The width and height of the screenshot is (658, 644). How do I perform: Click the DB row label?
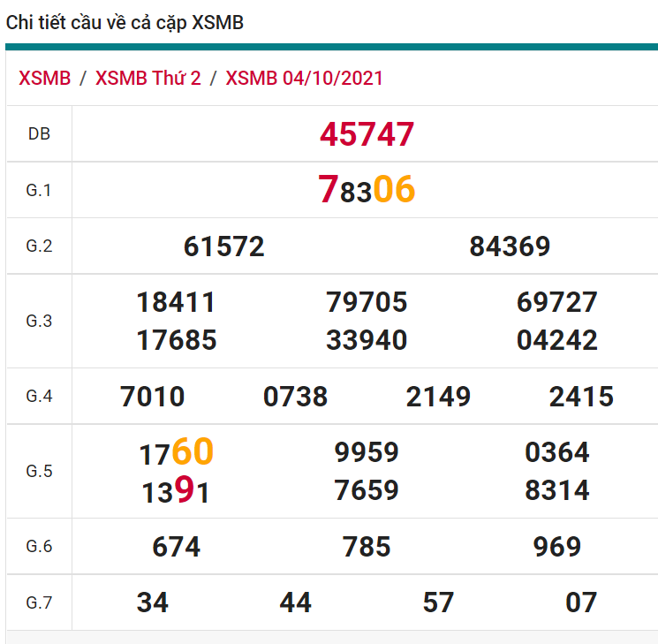(x=39, y=134)
